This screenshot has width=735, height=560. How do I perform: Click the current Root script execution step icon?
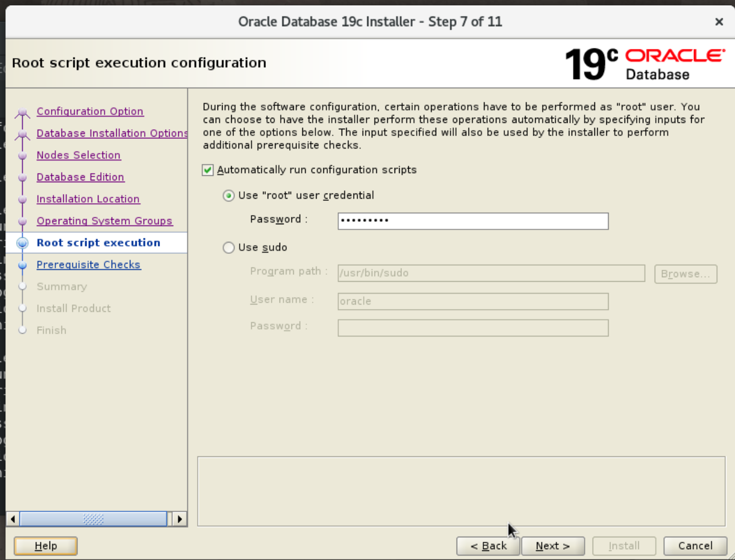[x=23, y=243]
